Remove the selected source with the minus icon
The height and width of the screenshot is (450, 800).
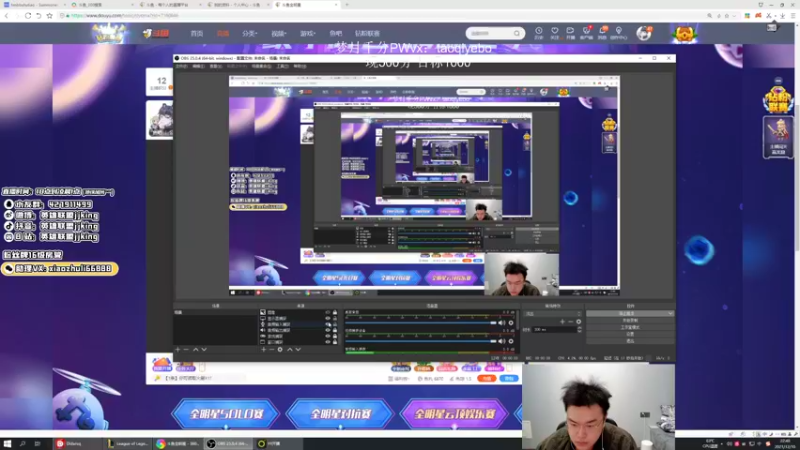pyautogui.click(x=271, y=349)
